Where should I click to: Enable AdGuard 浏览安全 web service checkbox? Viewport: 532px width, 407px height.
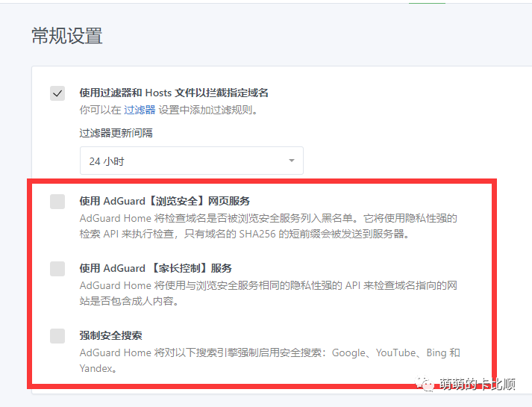point(57,202)
